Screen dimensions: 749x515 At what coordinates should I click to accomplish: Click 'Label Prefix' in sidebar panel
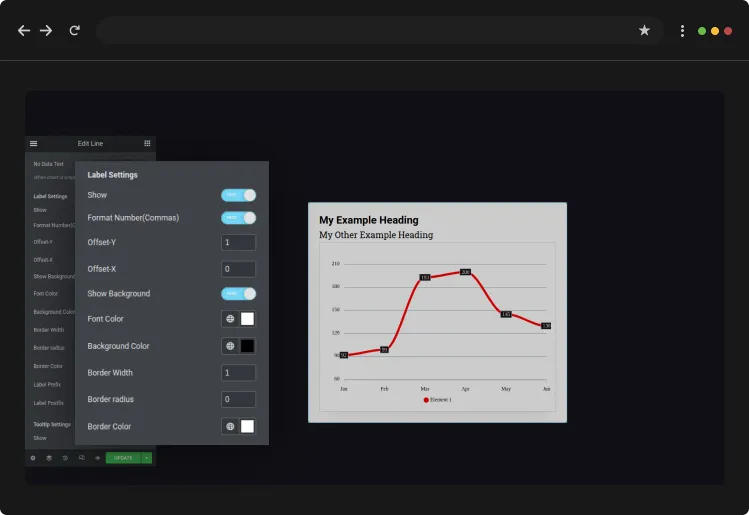tap(47, 385)
